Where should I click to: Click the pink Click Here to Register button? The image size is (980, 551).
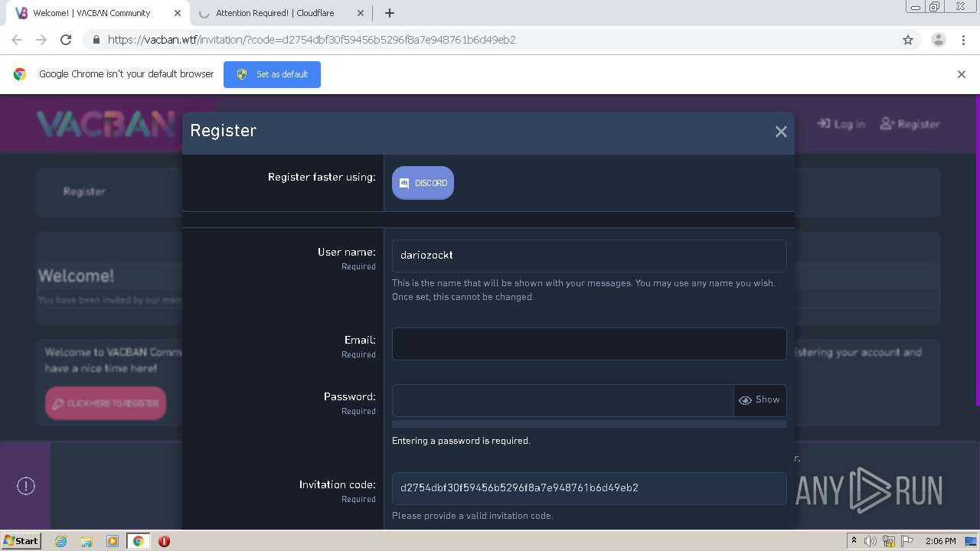pyautogui.click(x=106, y=403)
